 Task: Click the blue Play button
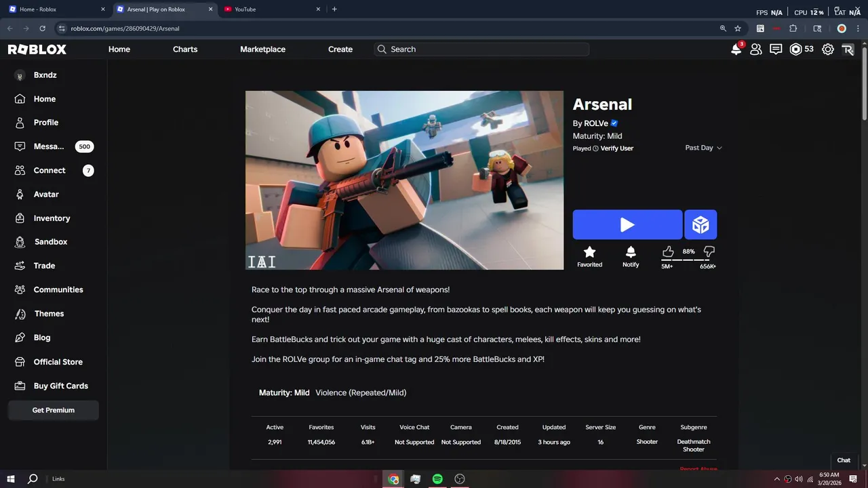(x=627, y=224)
